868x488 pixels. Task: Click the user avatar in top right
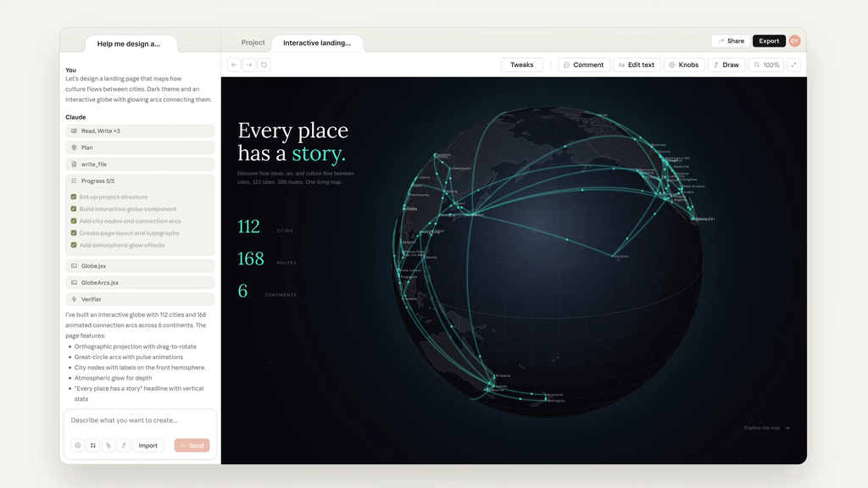794,41
